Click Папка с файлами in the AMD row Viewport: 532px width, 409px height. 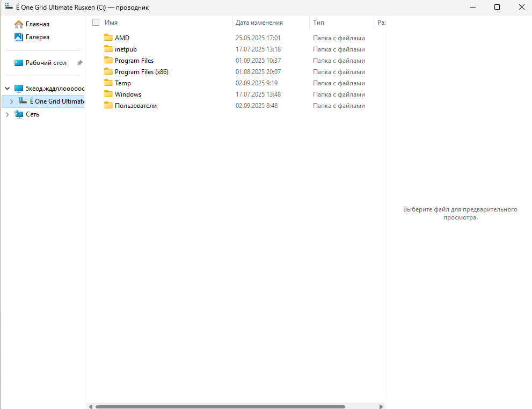[x=339, y=38]
